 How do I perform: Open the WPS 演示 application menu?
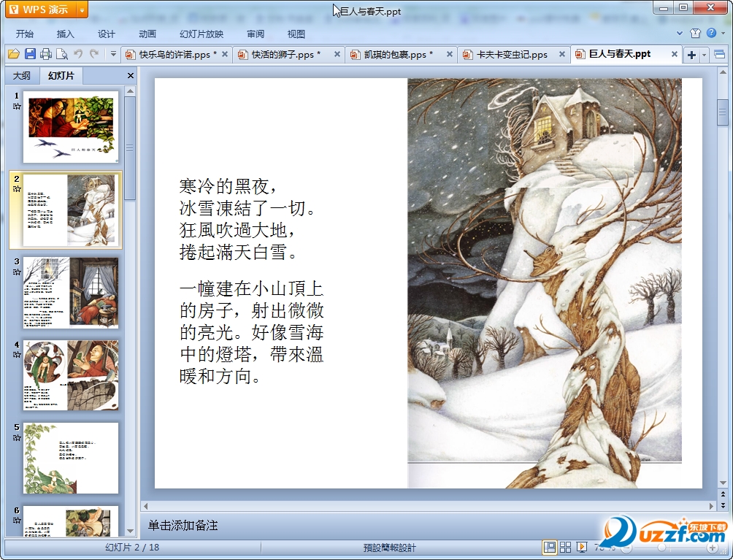click(x=40, y=9)
